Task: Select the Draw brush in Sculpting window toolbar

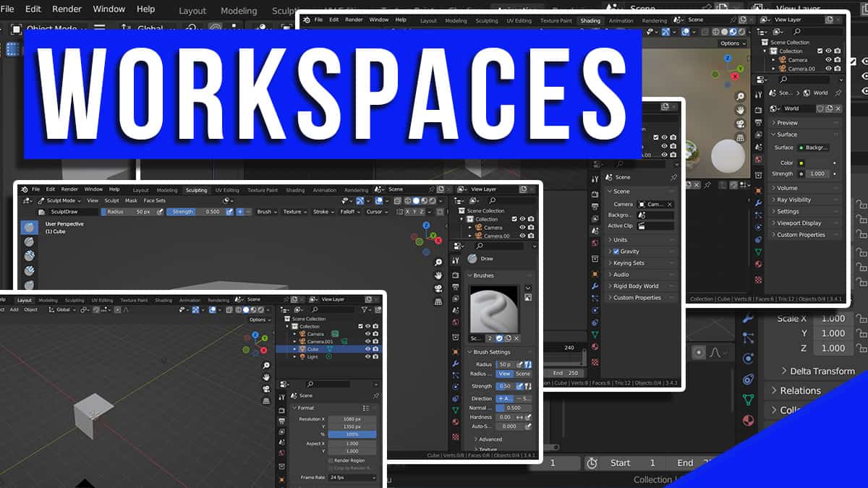Action: tap(30, 227)
